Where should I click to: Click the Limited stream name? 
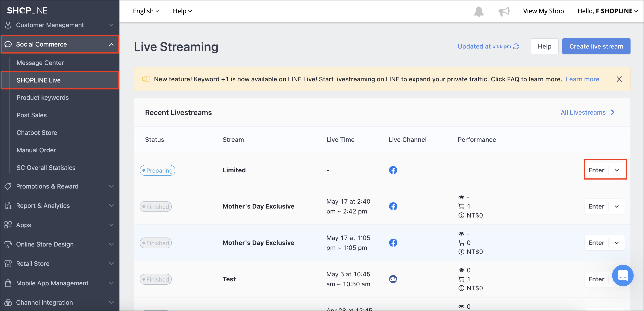coord(234,170)
